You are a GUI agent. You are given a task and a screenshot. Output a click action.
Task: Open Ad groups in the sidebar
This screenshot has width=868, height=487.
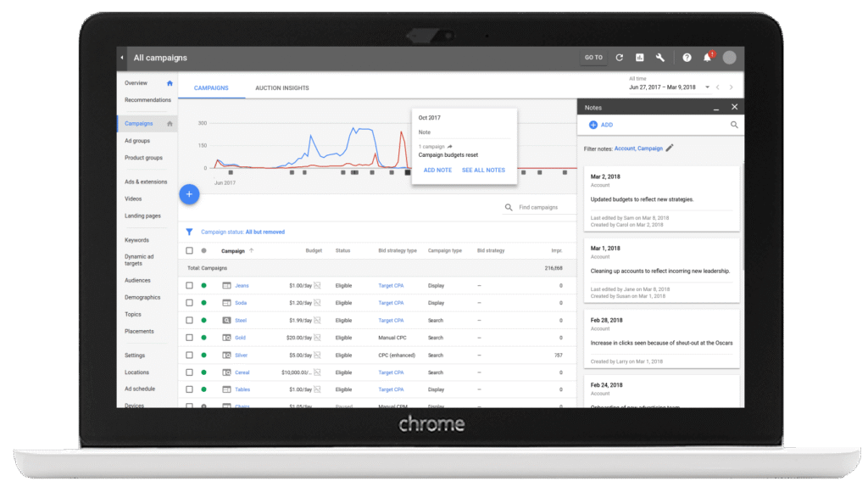137,141
